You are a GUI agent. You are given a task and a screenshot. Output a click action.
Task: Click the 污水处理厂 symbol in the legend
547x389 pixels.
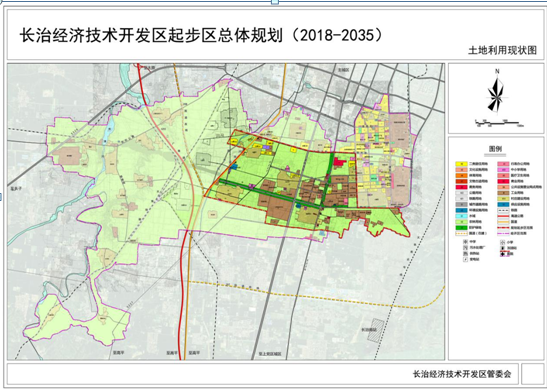pos(465,248)
